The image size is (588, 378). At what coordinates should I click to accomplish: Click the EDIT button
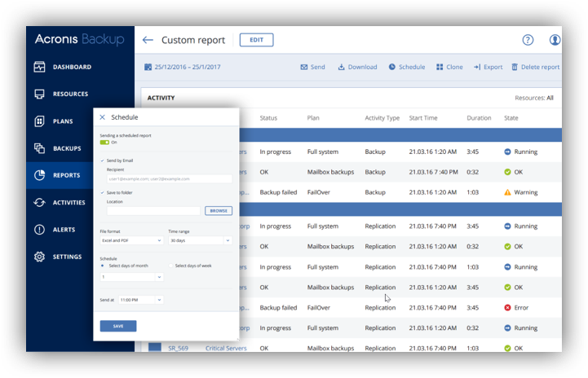[x=257, y=40]
